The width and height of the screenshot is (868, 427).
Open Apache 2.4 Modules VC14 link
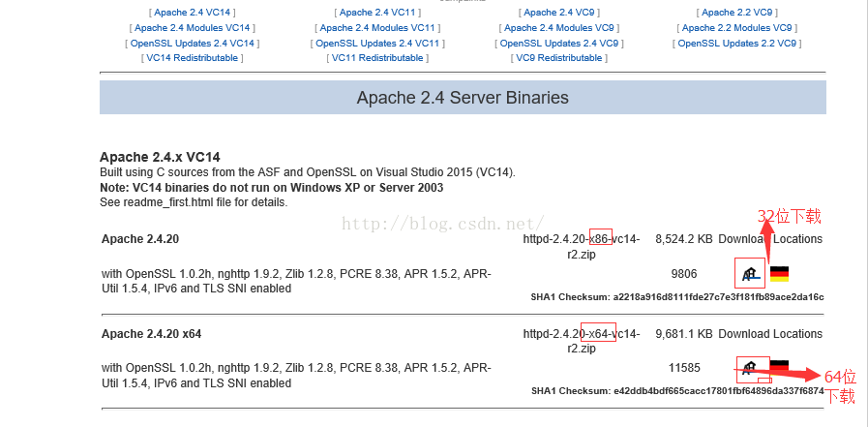pos(193,28)
